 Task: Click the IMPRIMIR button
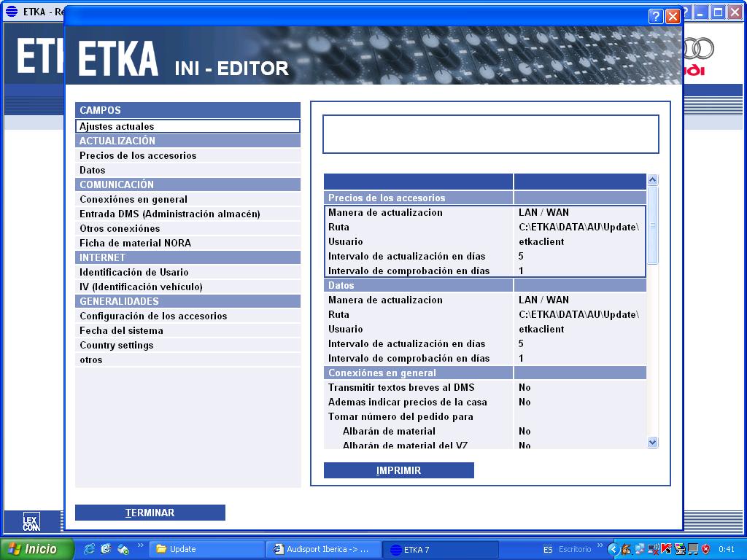pos(399,470)
